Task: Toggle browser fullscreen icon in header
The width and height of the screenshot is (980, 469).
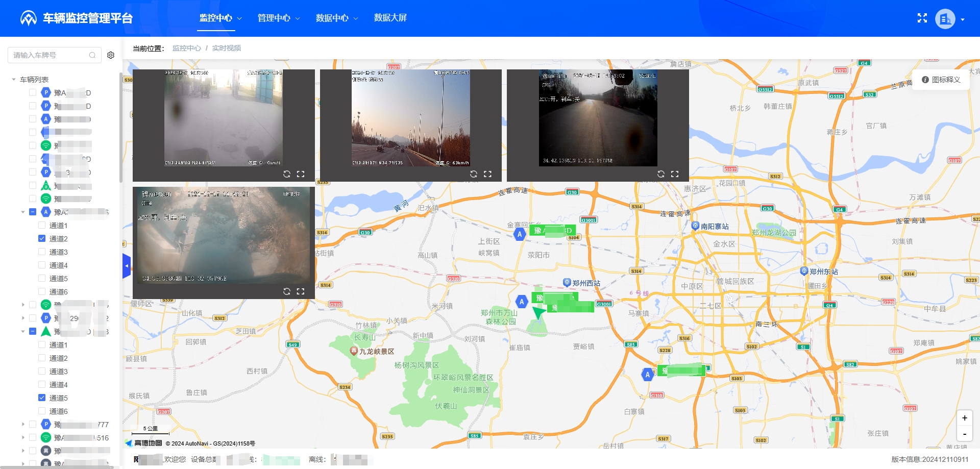Action: (x=922, y=18)
